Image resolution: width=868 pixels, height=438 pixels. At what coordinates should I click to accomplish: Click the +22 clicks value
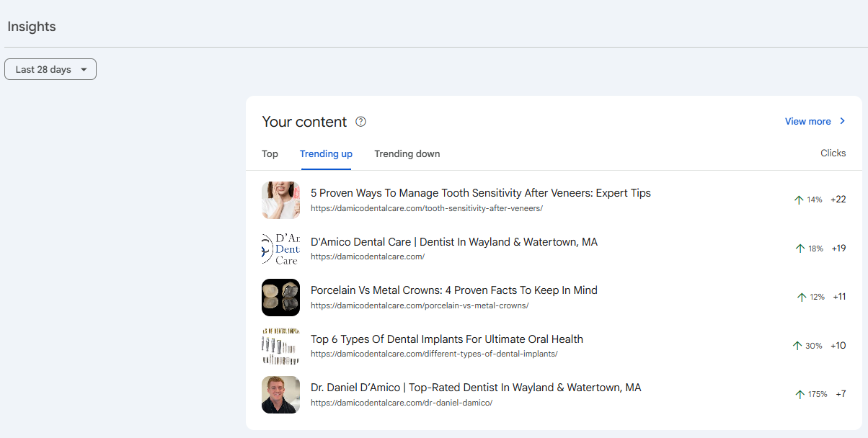click(x=838, y=200)
